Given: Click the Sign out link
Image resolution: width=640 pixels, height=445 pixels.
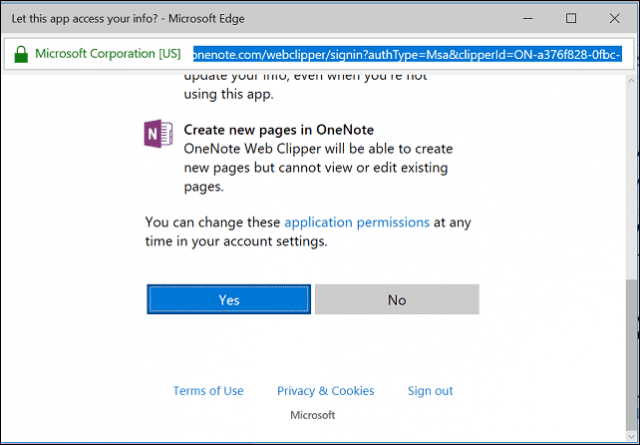Looking at the screenshot, I should click(430, 391).
